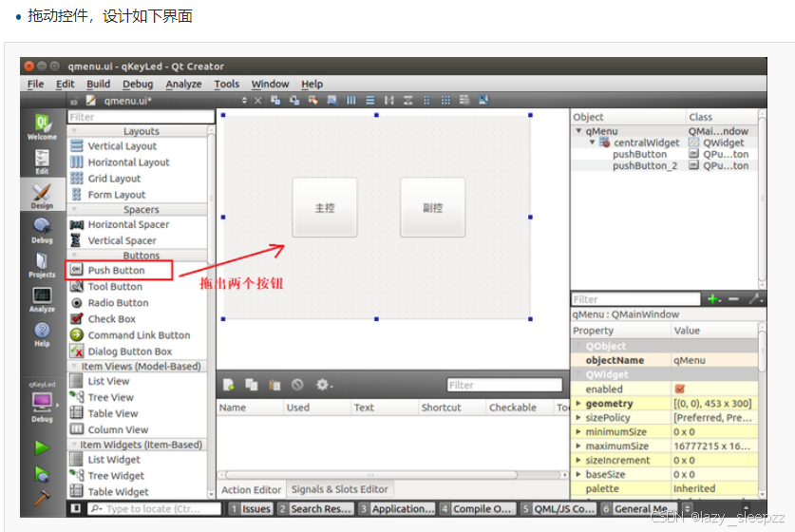Click Lay Out Vertically toolbar icon
The width and height of the screenshot is (795, 532).
pyautogui.click(x=370, y=100)
